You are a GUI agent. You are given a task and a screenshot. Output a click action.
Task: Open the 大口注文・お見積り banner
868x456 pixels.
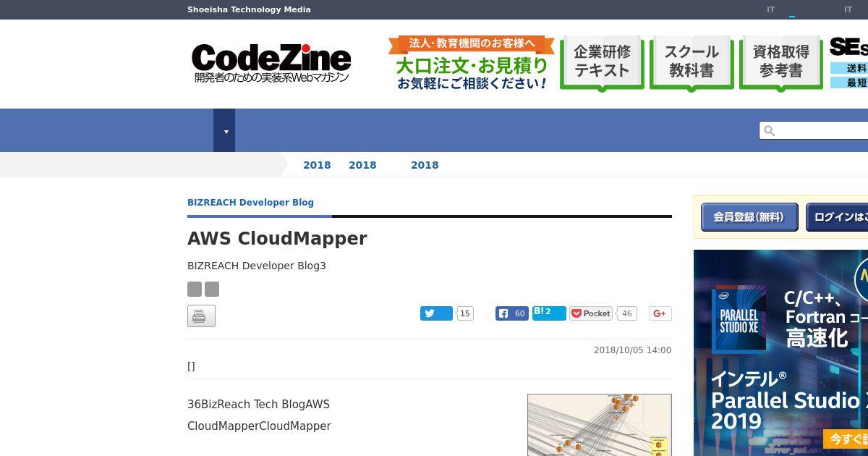(472, 64)
